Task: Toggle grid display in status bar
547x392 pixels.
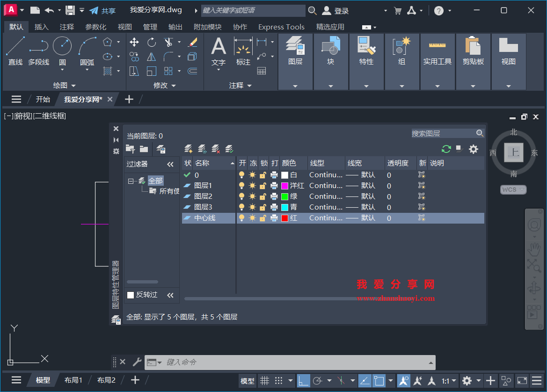Action: (x=265, y=380)
